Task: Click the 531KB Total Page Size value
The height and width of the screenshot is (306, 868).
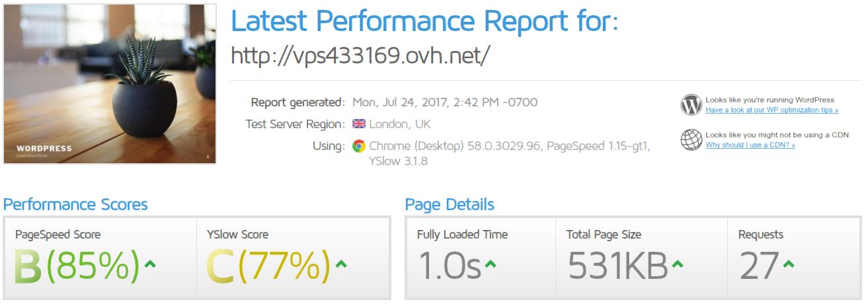Action: coord(617,266)
